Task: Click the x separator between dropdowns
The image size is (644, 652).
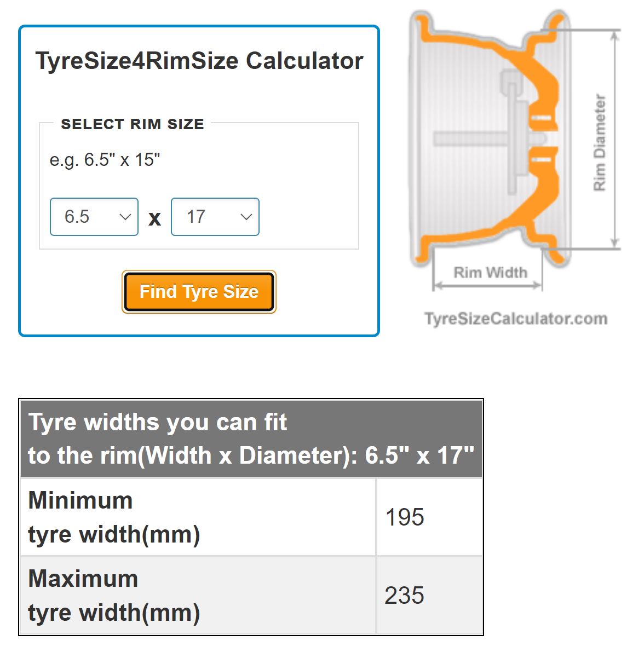Action: (155, 218)
